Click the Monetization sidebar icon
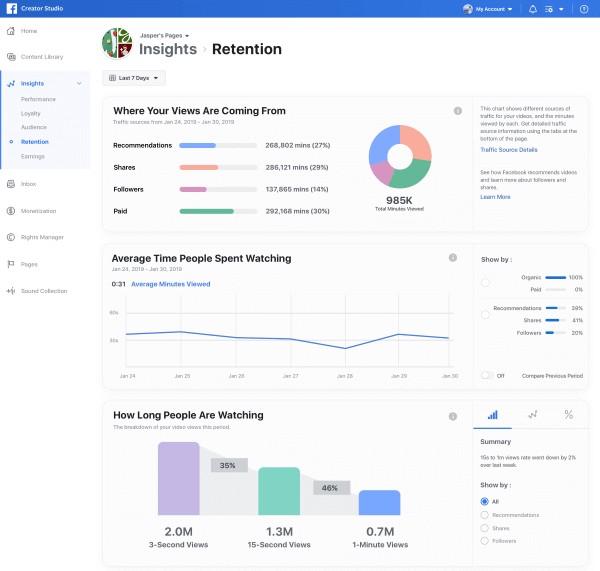This screenshot has height=571, width=600. coord(10,211)
